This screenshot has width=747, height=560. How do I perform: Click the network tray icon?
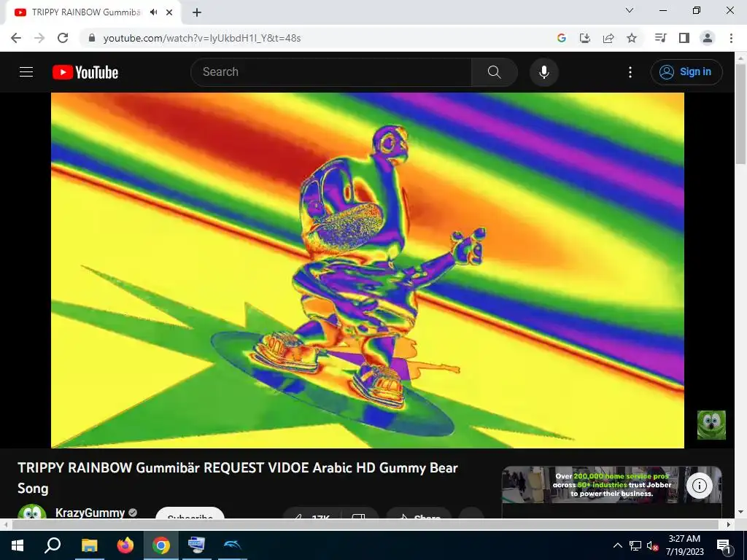635,545
